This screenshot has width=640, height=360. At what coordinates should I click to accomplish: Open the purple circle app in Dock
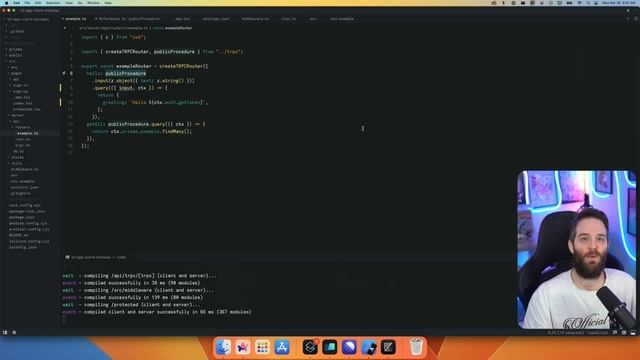pyautogui.click(x=349, y=347)
